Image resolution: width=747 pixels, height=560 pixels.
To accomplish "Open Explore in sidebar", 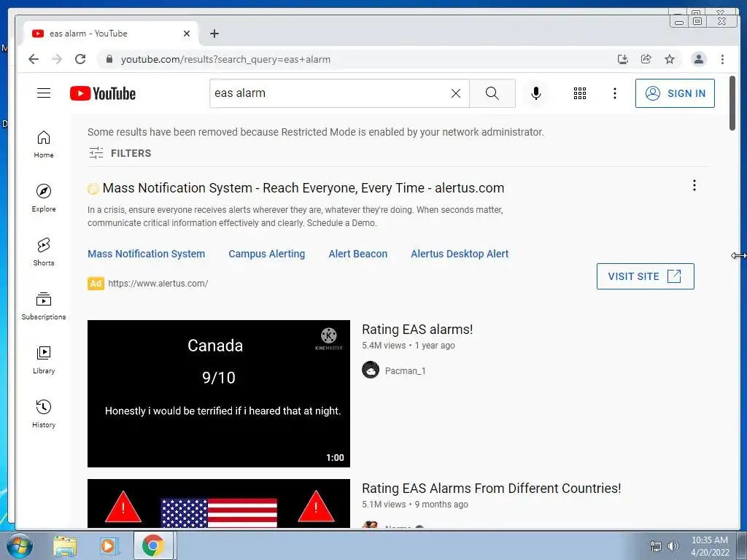I will tap(44, 198).
